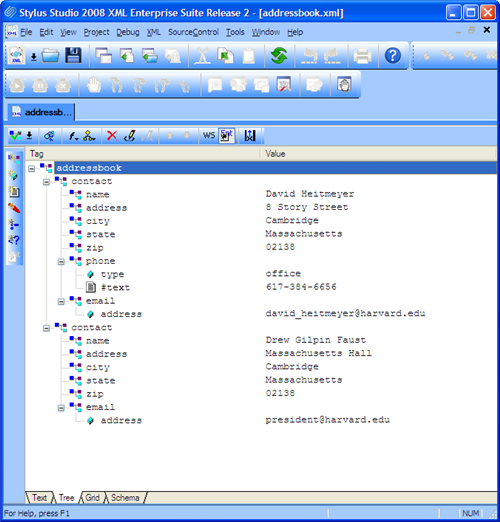Open the f. function dropdown in tree toolbar
The height and width of the screenshot is (522, 500).
tap(73, 136)
